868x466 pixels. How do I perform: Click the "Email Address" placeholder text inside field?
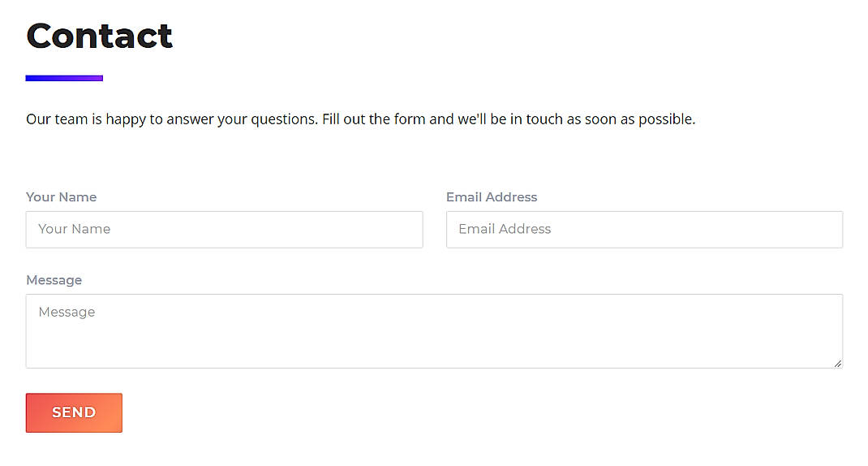(505, 229)
